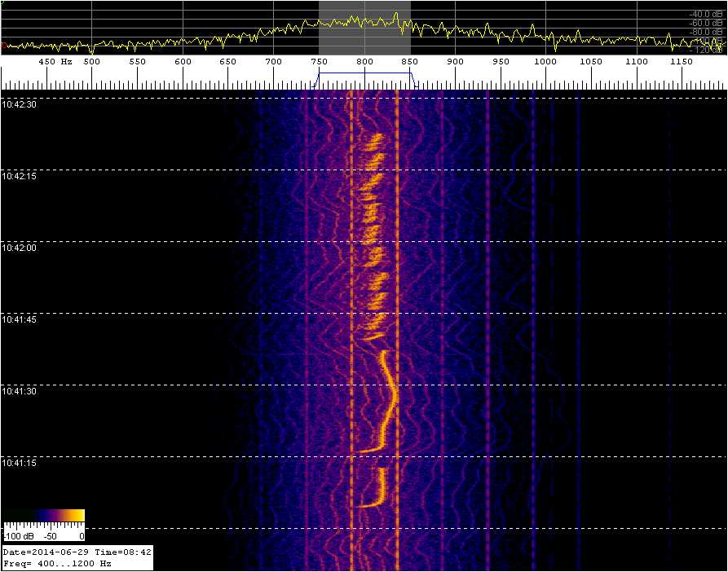Select the 10:41:30 timestamp label

(x=20, y=391)
